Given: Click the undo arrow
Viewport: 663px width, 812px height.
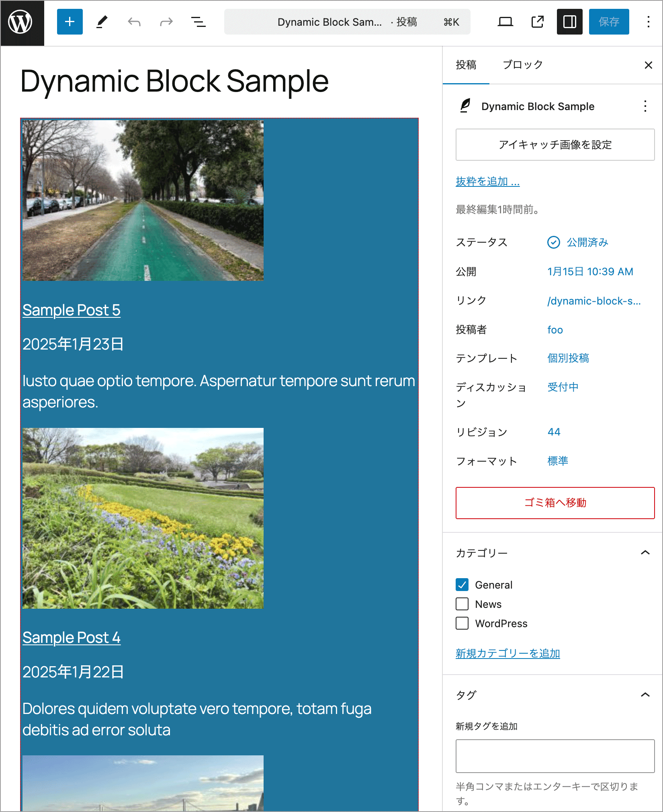Looking at the screenshot, I should point(134,22).
